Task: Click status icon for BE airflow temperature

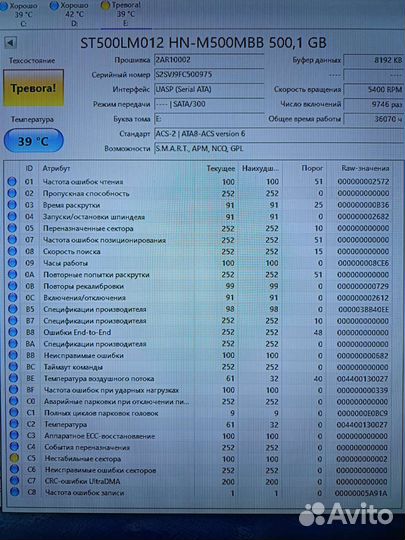Action: click(x=13, y=378)
